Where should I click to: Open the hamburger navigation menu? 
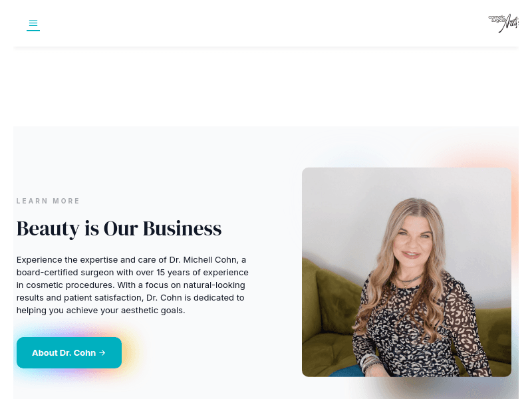point(33,23)
